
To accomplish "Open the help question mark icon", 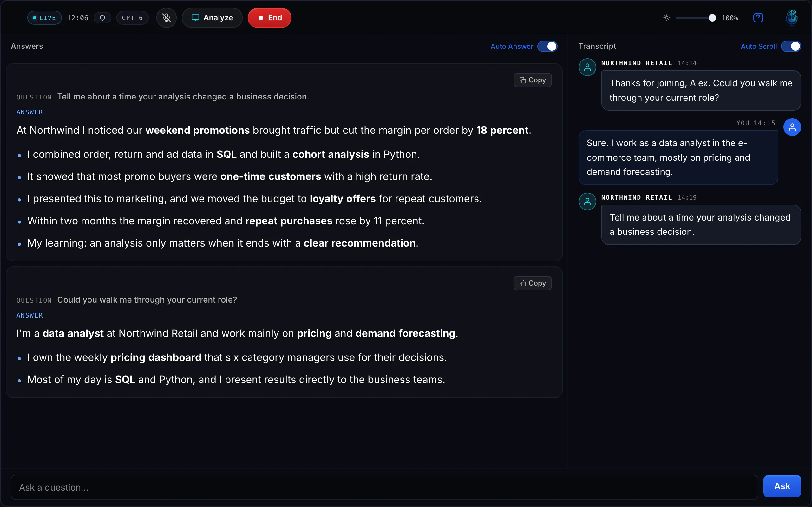I will [758, 18].
